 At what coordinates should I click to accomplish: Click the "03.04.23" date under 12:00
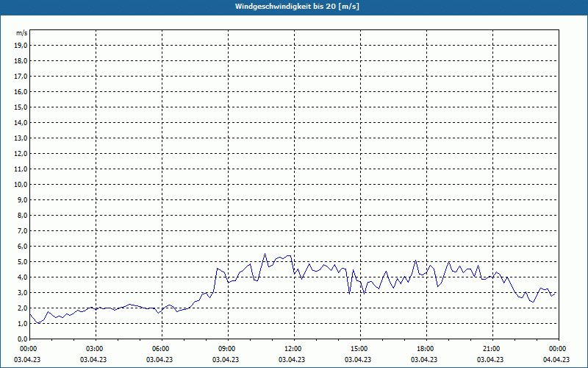(292, 359)
